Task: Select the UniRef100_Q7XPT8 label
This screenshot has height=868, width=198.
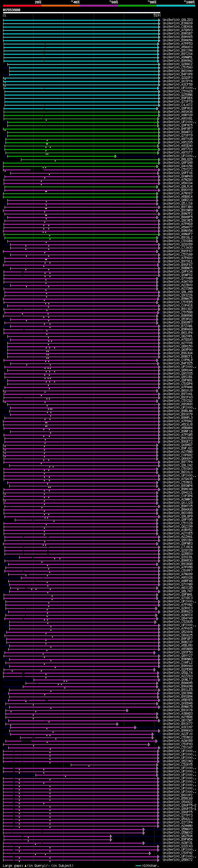Action: [178, 101]
